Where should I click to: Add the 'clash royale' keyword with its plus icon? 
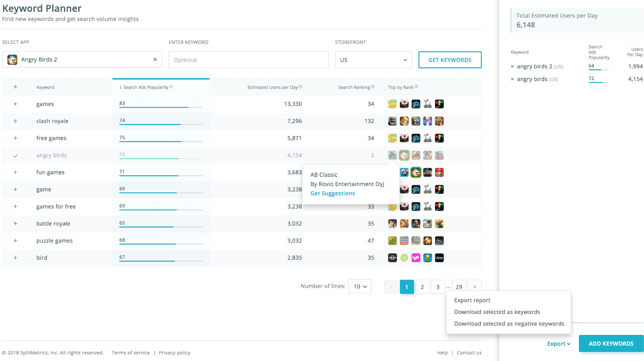tap(15, 121)
